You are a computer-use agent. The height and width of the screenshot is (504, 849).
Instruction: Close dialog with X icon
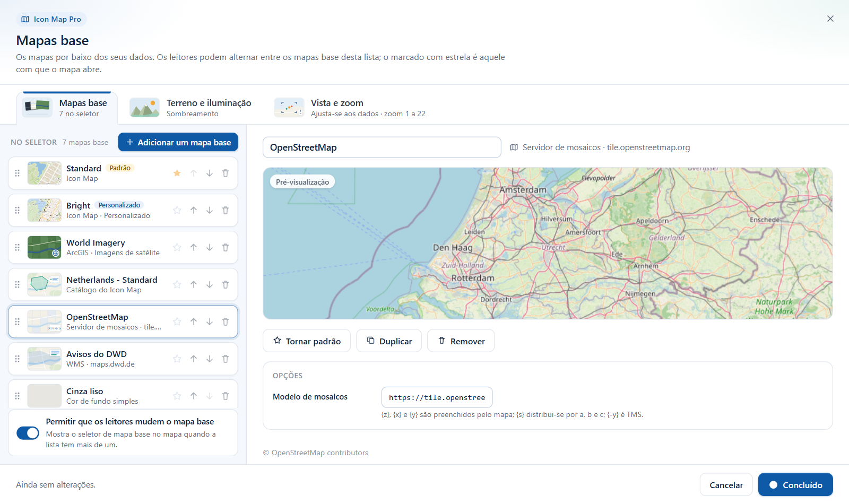pyautogui.click(x=830, y=19)
